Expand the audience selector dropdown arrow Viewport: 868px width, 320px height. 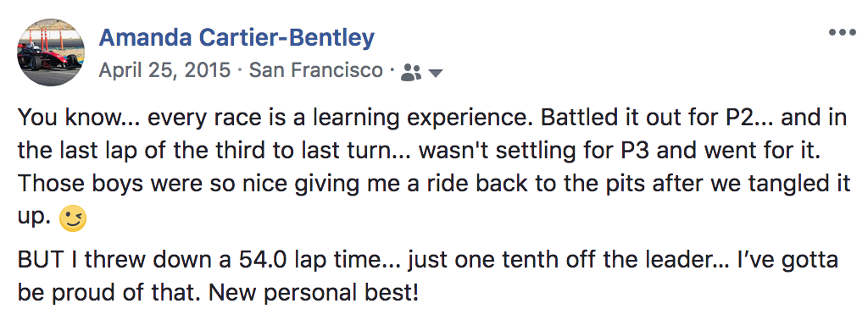click(x=436, y=73)
